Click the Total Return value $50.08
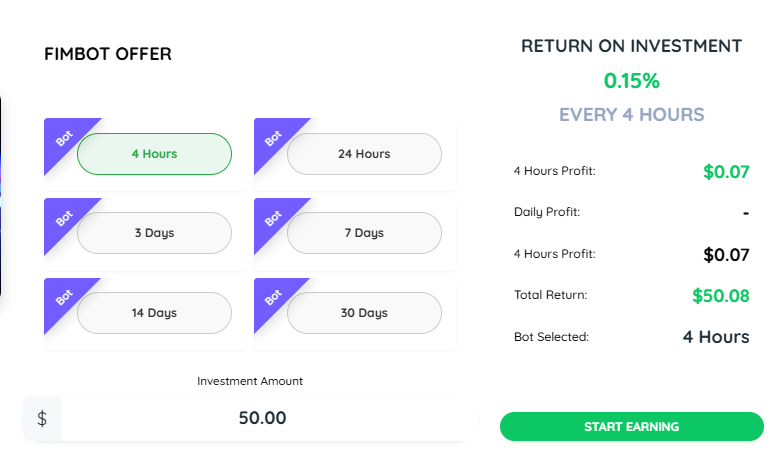This screenshot has width=773, height=456. click(x=720, y=296)
